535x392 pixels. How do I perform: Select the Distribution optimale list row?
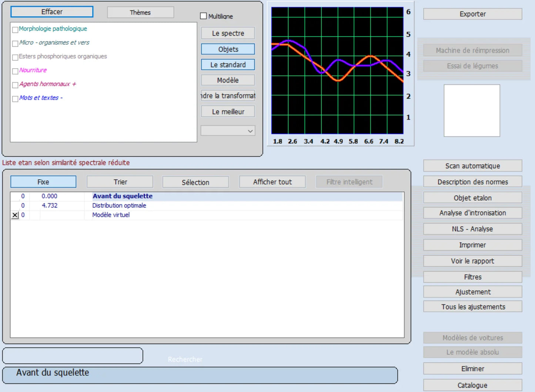(119, 205)
